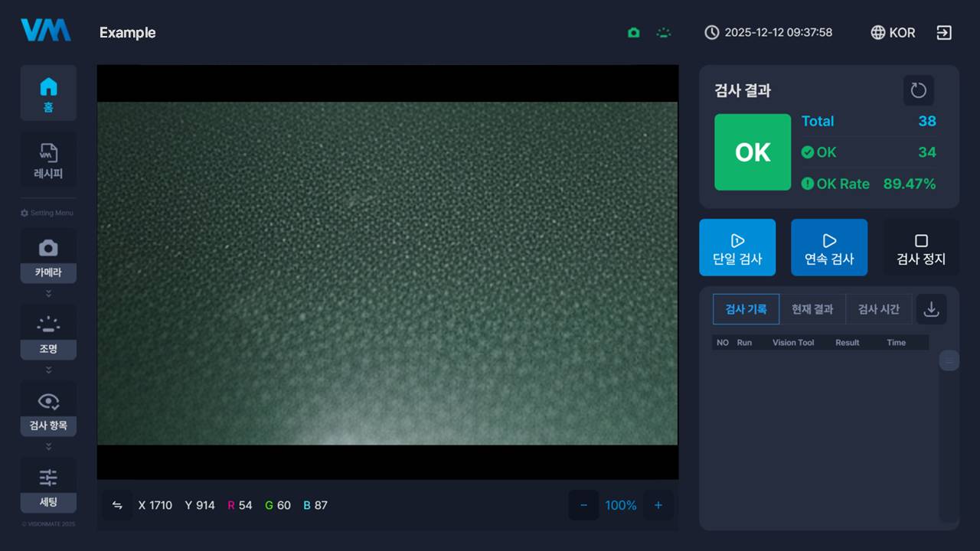The image size is (980, 551).
Task: Open the Setting (세팅) sliders page
Action: pos(48,485)
